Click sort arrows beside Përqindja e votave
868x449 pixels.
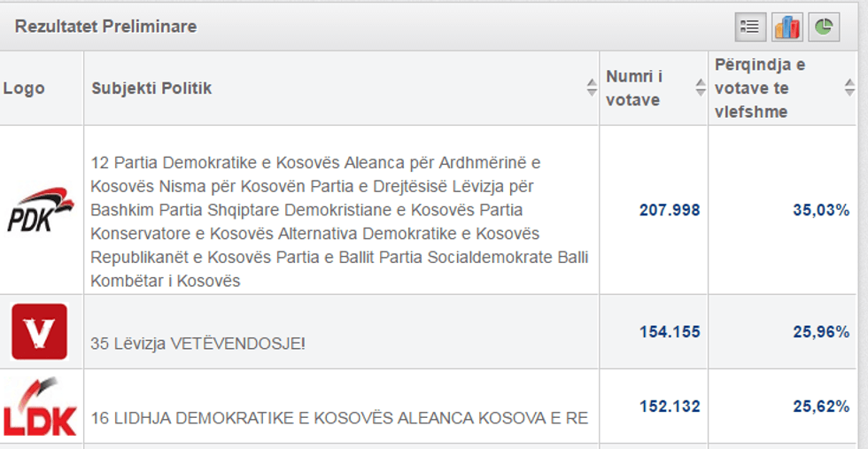click(849, 88)
